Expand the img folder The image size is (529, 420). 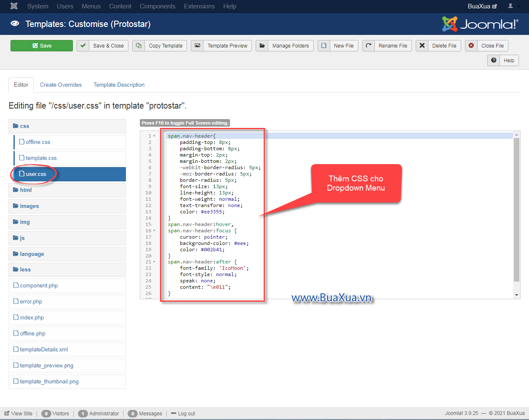click(x=67, y=222)
